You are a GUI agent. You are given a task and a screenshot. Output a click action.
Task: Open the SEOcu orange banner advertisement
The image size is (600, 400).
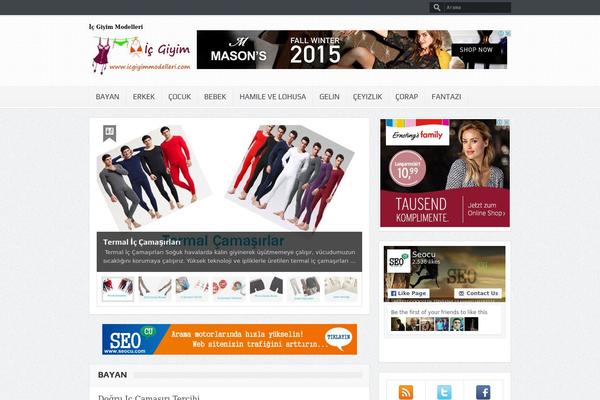[229, 339]
